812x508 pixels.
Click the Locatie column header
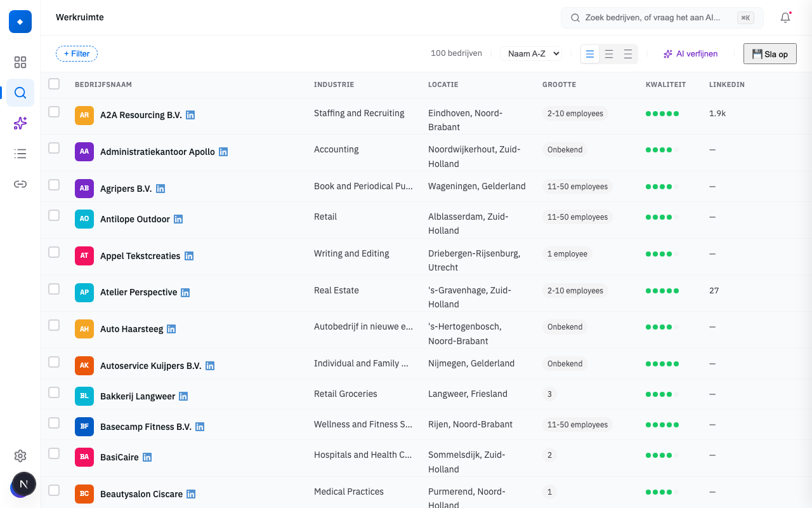(x=443, y=84)
